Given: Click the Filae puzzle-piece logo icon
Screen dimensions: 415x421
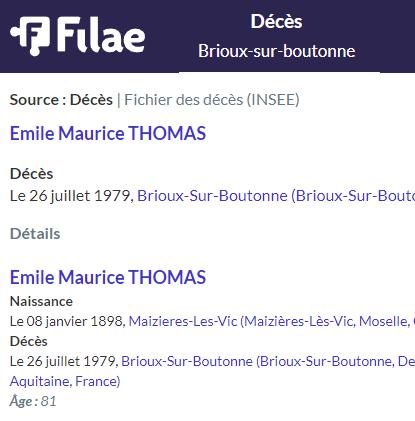Looking at the screenshot, I should point(30,36).
